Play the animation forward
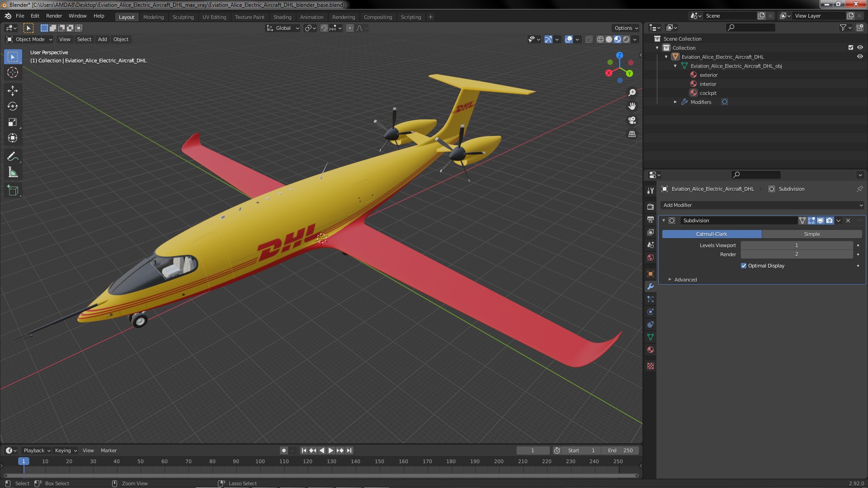 tap(331, 450)
